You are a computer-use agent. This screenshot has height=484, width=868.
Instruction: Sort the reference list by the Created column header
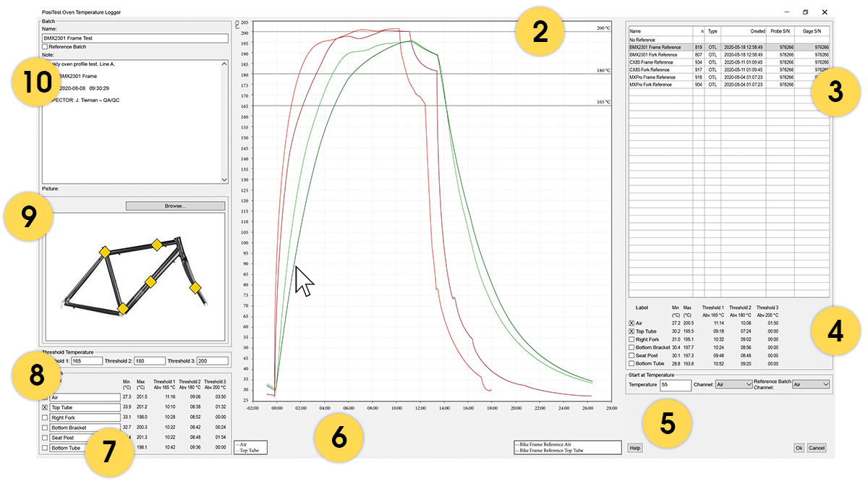pos(744,31)
